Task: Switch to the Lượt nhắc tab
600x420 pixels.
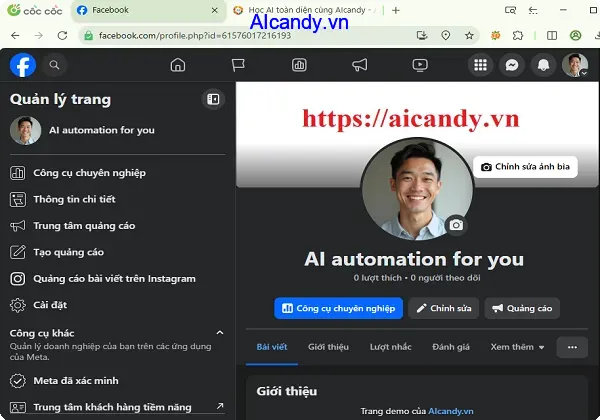Action: click(x=390, y=347)
